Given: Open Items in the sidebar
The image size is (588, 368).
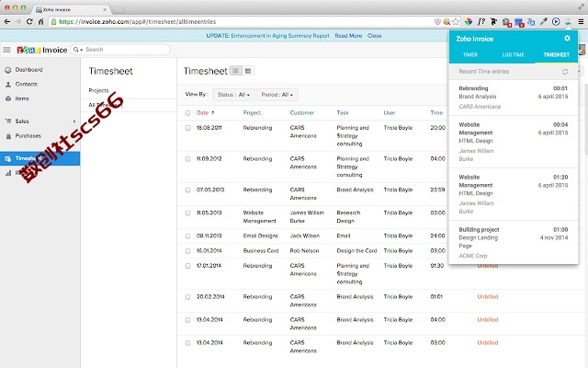Looking at the screenshot, I should 22,98.
